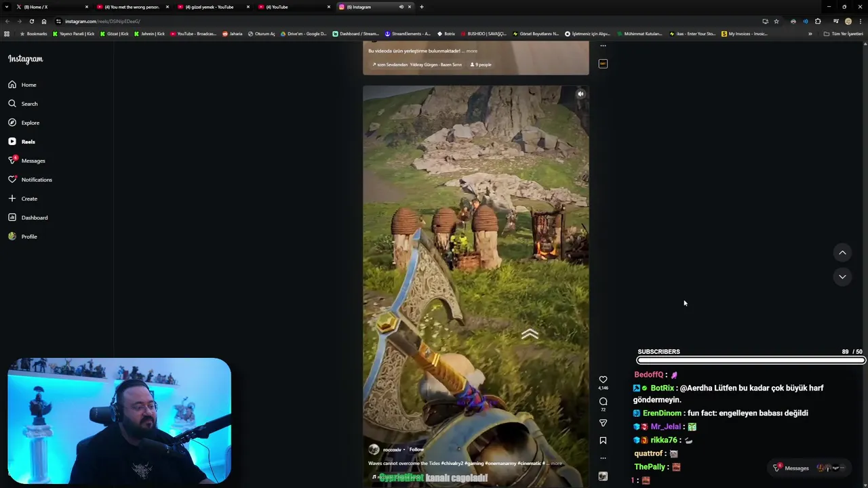This screenshot has height=488, width=868.
Task: Expand the reel caption with more
Action: [556, 464]
